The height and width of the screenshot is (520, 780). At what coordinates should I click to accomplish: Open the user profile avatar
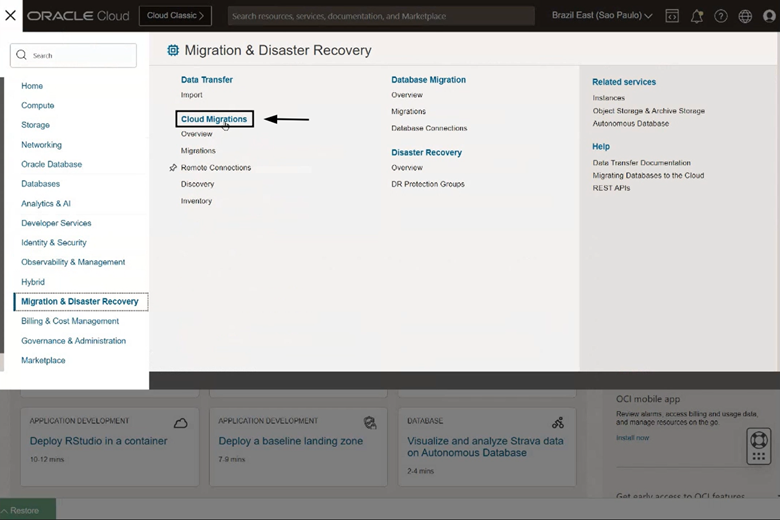click(x=769, y=16)
